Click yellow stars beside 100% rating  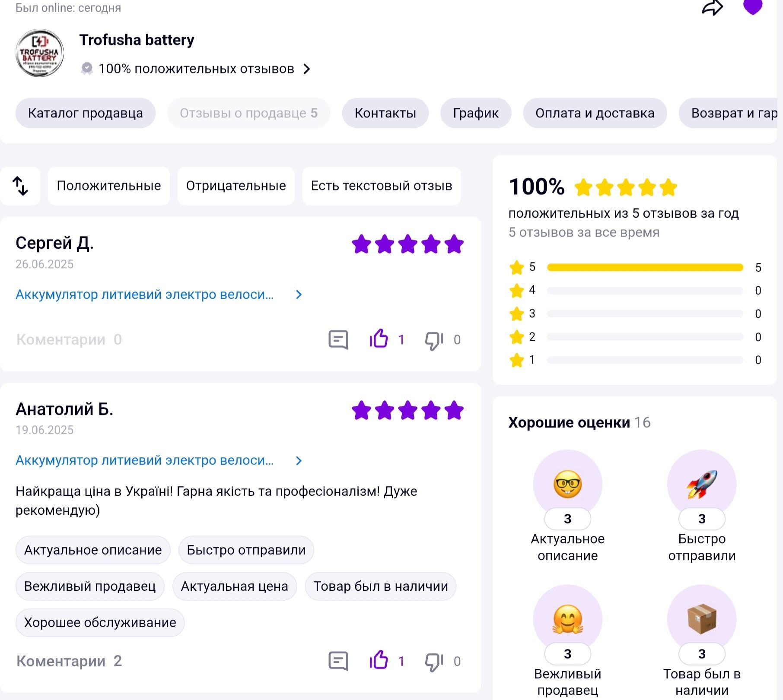[626, 187]
